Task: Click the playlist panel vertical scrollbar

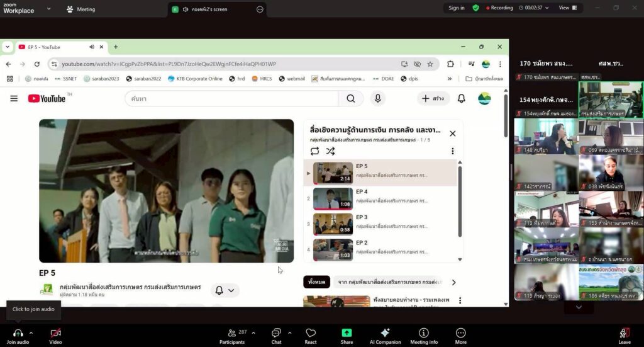Action: pyautogui.click(x=460, y=208)
